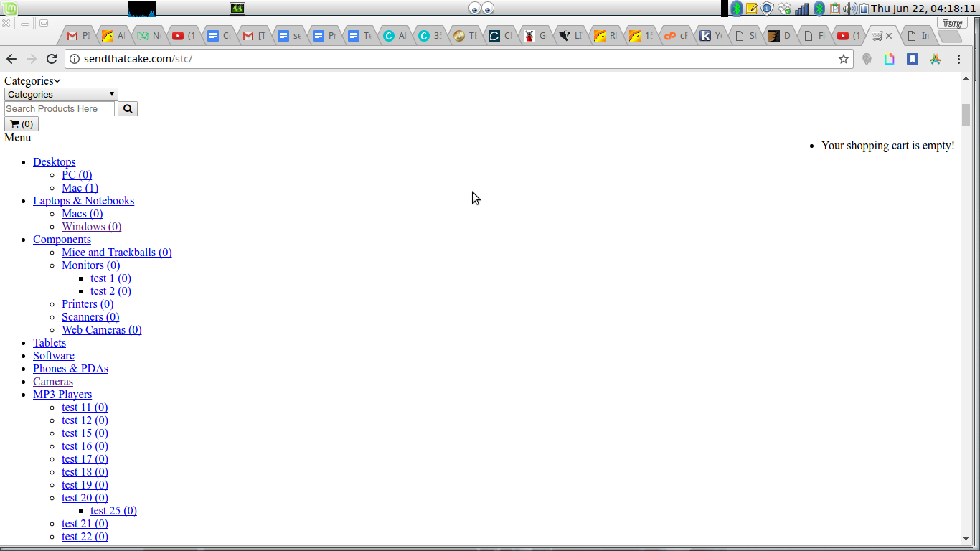Open the test 25 (0) link

coord(113,510)
